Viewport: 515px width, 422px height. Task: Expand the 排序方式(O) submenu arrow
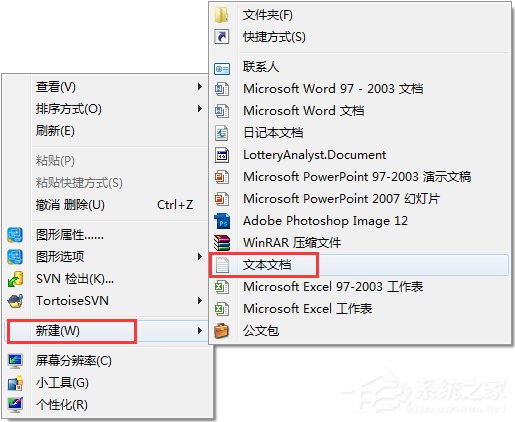tap(200, 109)
